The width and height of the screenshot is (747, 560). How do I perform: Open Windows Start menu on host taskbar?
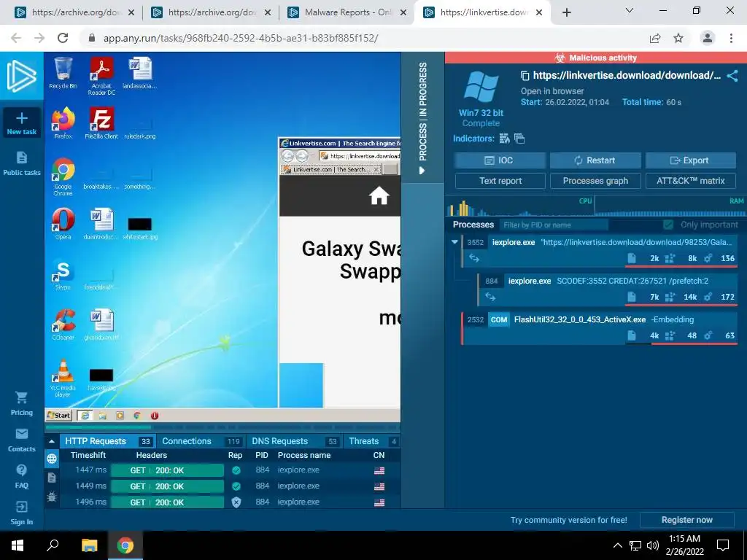pyautogui.click(x=18, y=545)
